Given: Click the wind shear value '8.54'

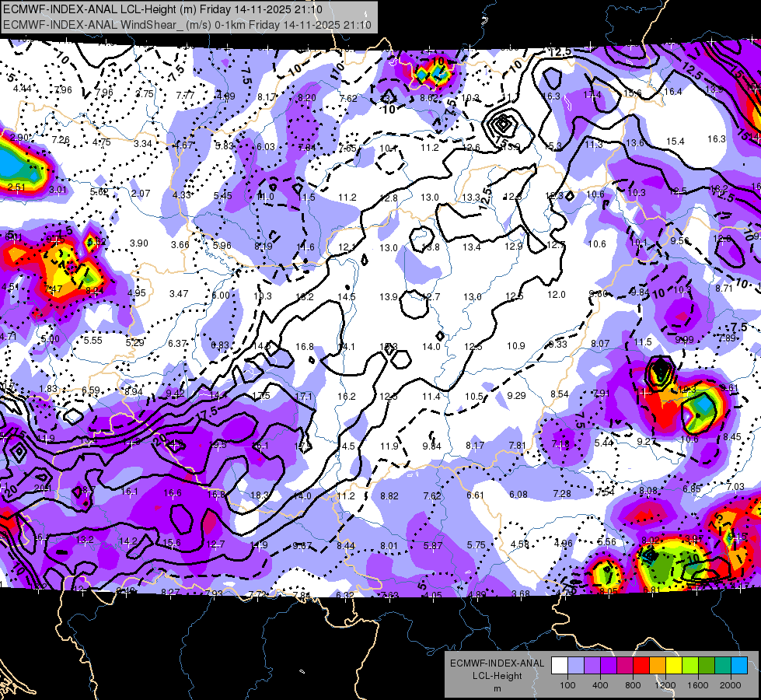Looking at the screenshot, I should point(560,394).
